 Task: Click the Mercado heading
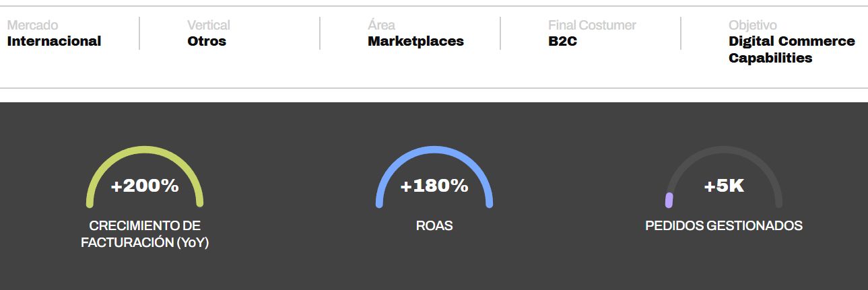coord(32,26)
